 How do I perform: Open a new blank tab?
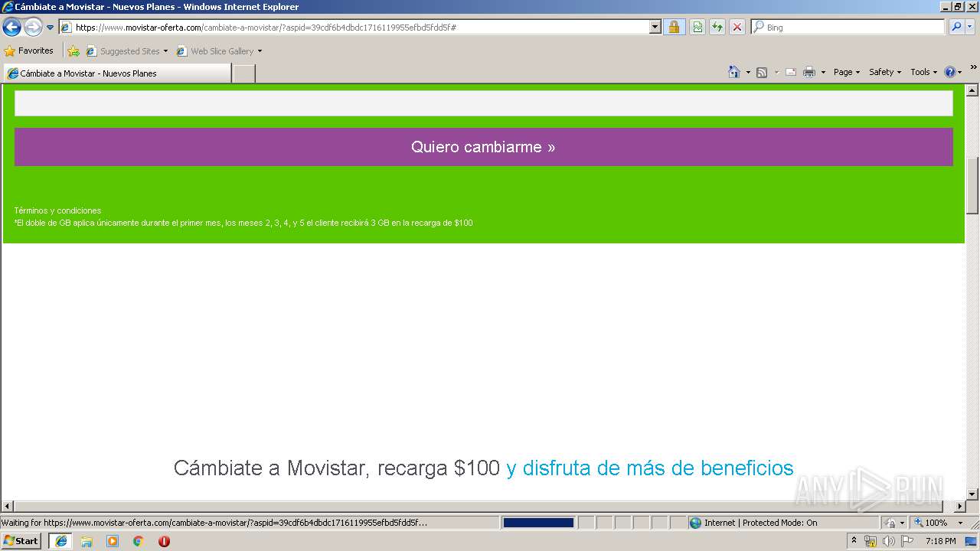(x=243, y=73)
